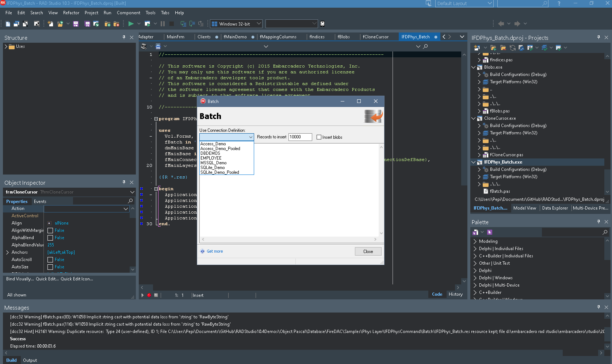Click Add File to Project icon
This screenshot has width=612, height=364.
(107, 24)
